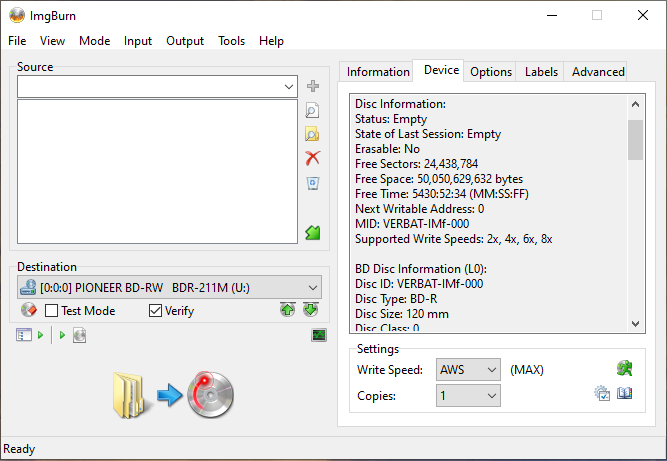667x461 pixels.
Task: Click the green arrow icon beside the source list
Action: pyautogui.click(x=313, y=232)
